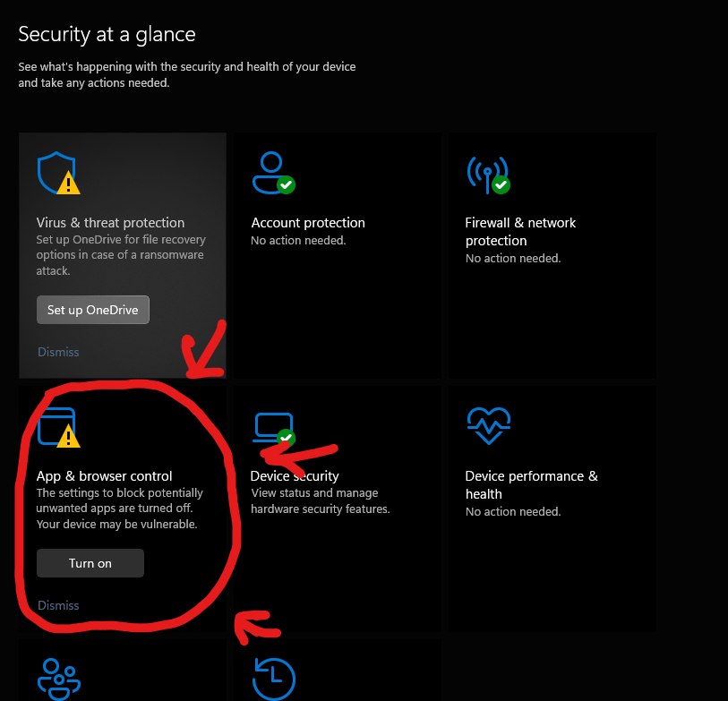Click 'View status and manage hardware security features.'

pos(321,501)
